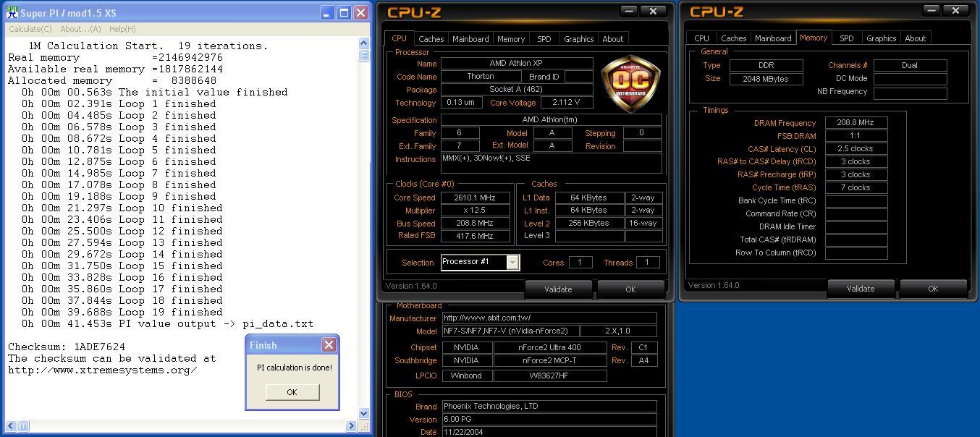
Task: Select CPU tab in left CPU-Z window
Action: point(399,38)
